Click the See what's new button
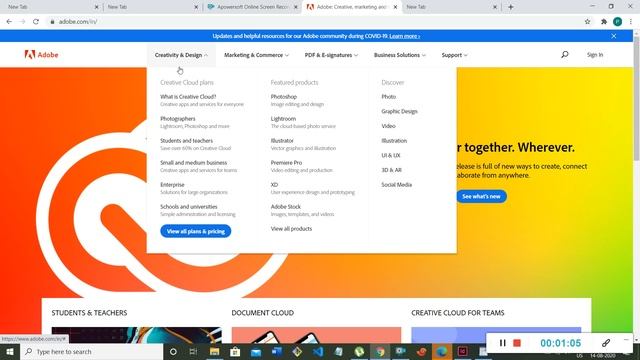 pos(481,196)
